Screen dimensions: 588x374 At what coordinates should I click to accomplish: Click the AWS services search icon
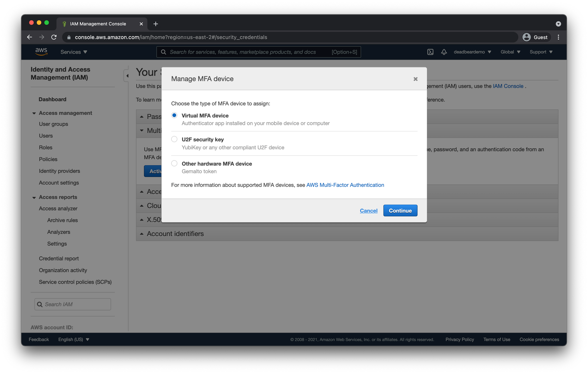[163, 52]
